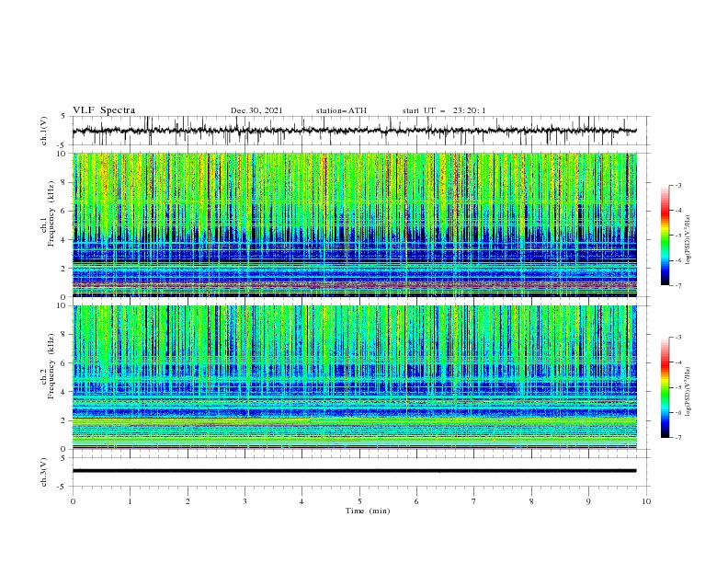This screenshot has width=728, height=563.
Task: Click the ch.1 spectrogram plot
Action: coord(355,224)
